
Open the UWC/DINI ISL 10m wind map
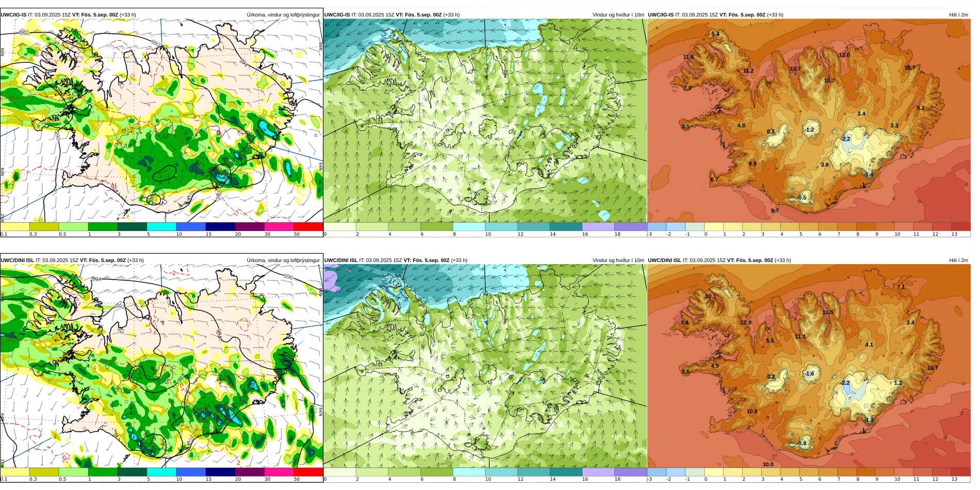point(485,366)
